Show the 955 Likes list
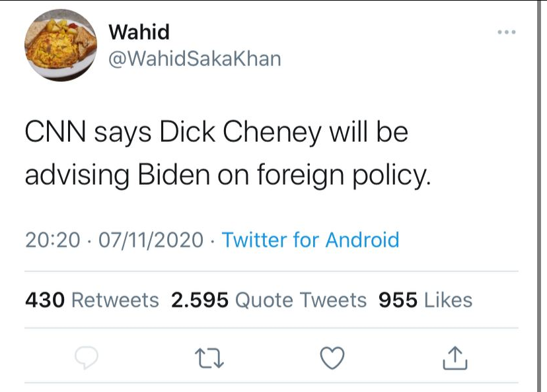Viewport: 547px width, 392px height. (425, 300)
